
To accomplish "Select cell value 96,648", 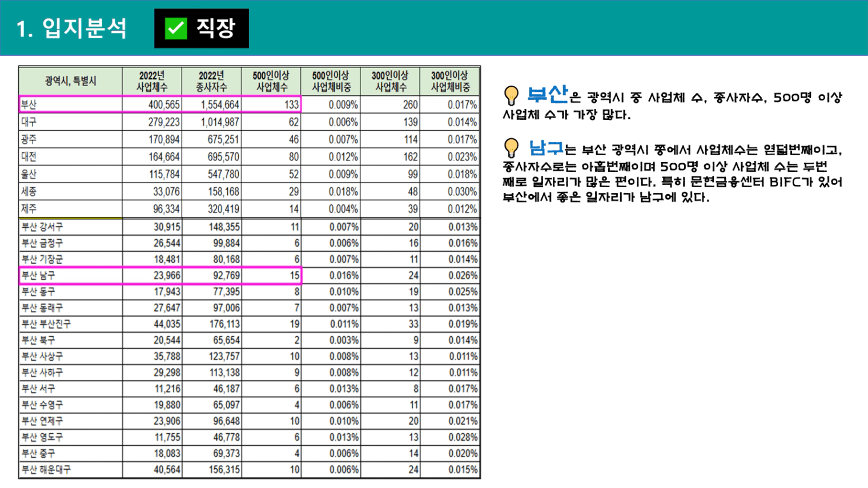I will (226, 421).
